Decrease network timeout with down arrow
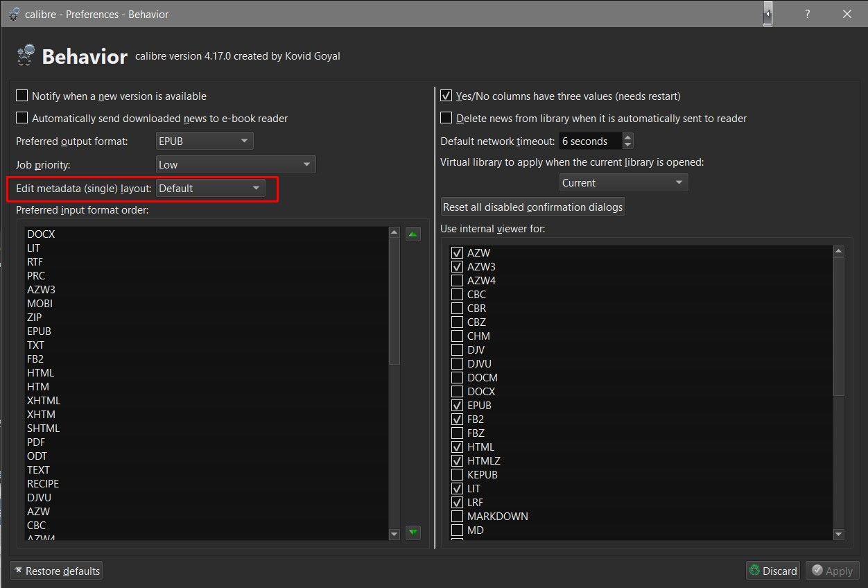 point(627,145)
